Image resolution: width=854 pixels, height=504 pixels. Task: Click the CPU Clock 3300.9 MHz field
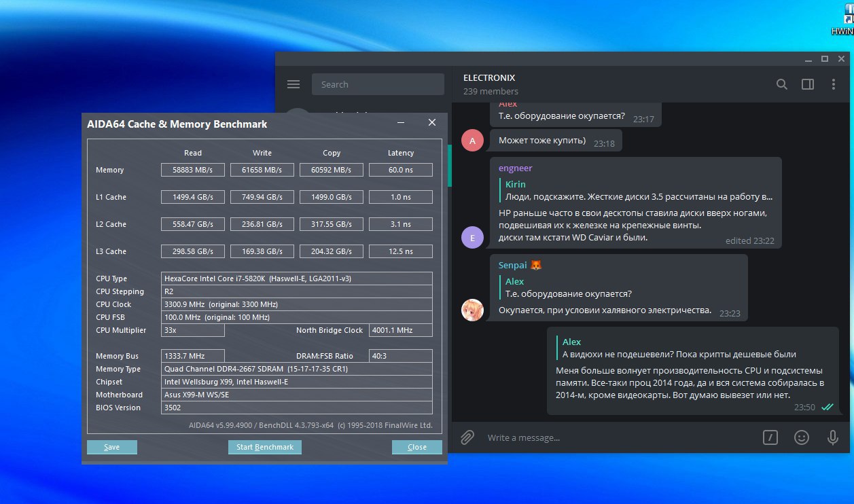[x=297, y=304]
